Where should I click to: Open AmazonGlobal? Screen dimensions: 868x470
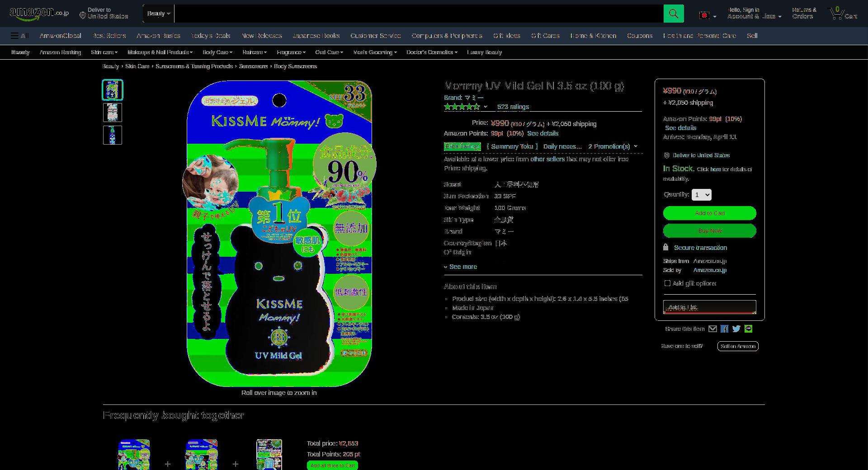[x=60, y=36]
